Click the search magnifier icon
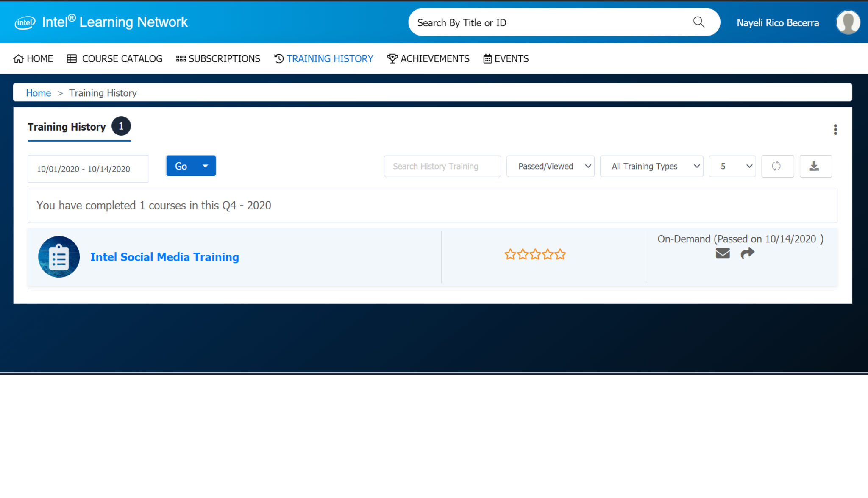This screenshot has height=498, width=868. tap(698, 22)
